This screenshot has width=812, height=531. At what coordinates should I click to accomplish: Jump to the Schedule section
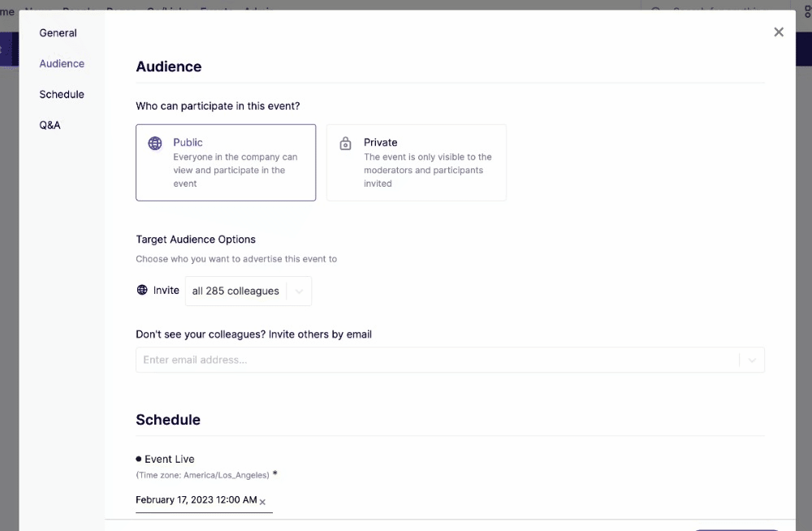coord(62,94)
